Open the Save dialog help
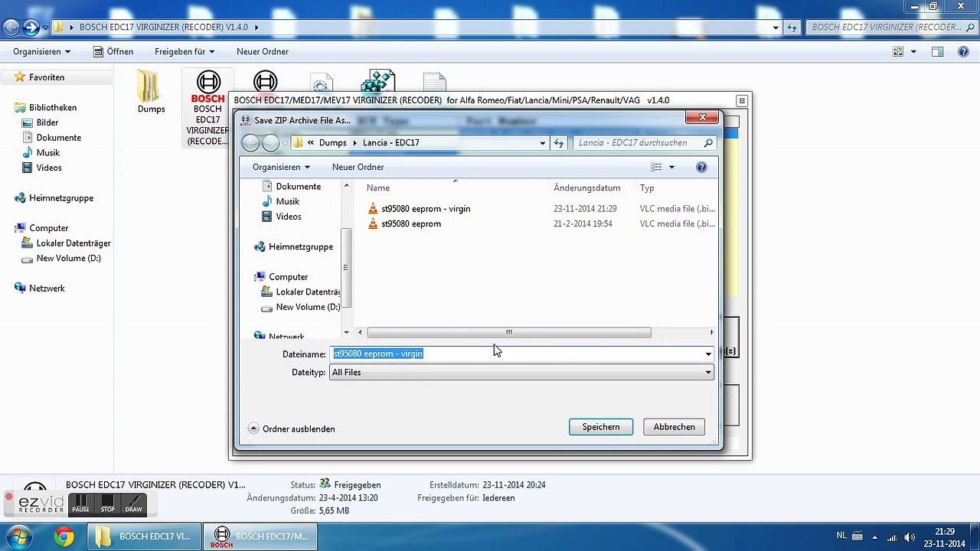The image size is (980, 551). [701, 168]
